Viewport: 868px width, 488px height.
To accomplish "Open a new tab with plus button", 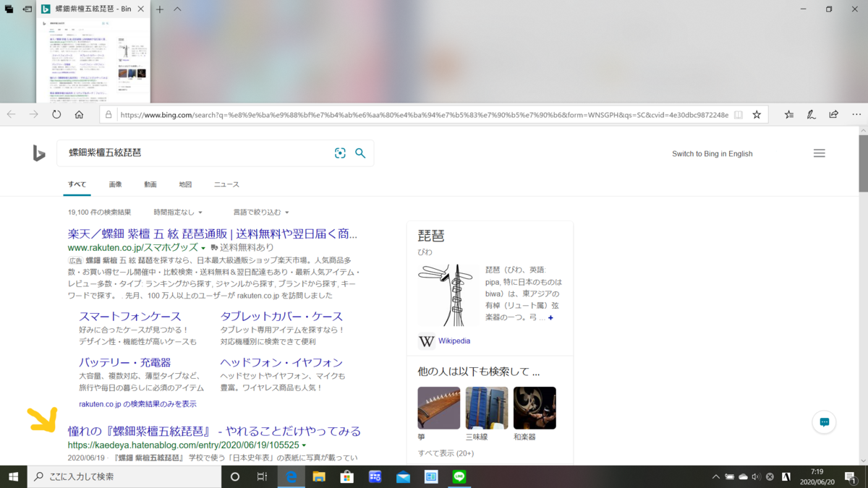I will point(160,9).
